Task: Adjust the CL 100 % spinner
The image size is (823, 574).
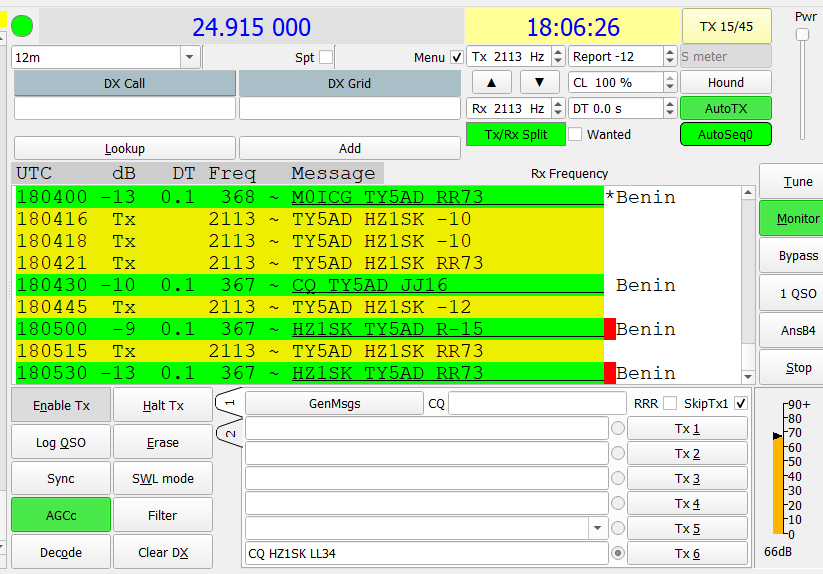Action: point(670,82)
